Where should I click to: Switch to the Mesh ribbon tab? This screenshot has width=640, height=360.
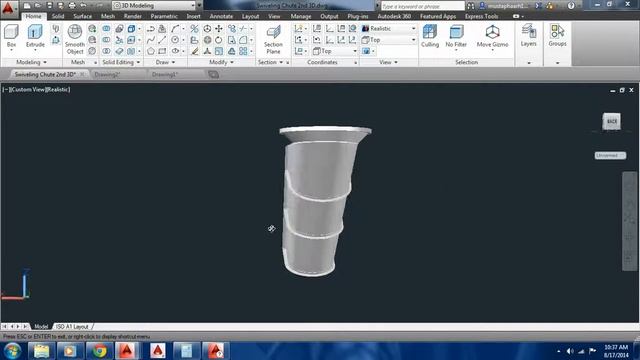[x=108, y=16]
